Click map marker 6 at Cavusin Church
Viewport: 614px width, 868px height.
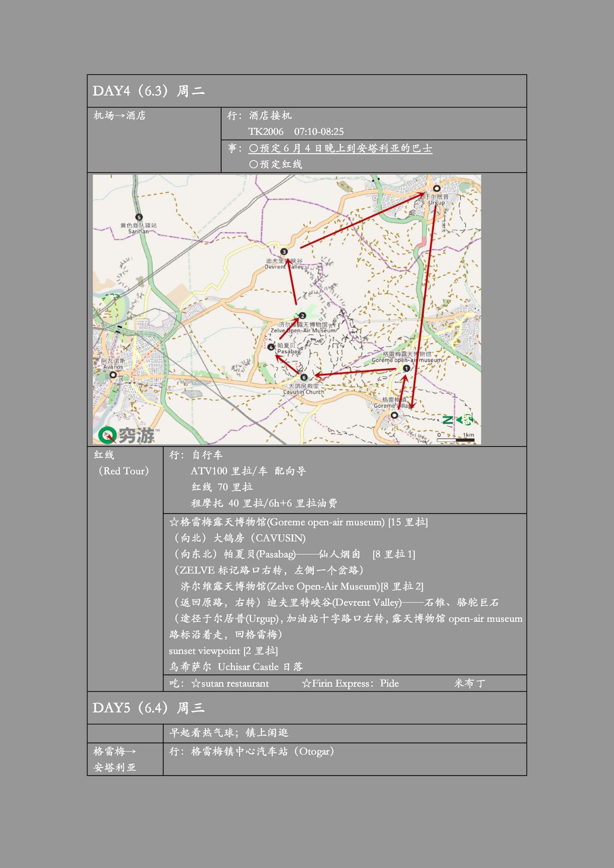pos(304,377)
